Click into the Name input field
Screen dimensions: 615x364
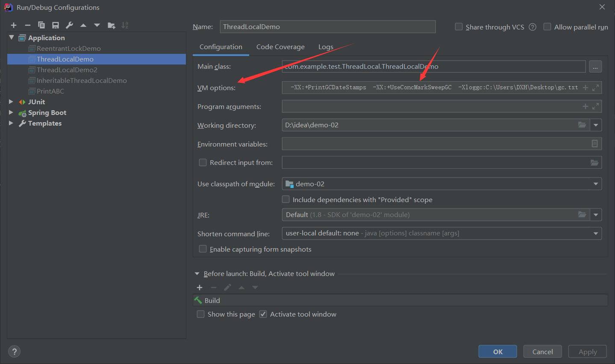tap(328, 26)
